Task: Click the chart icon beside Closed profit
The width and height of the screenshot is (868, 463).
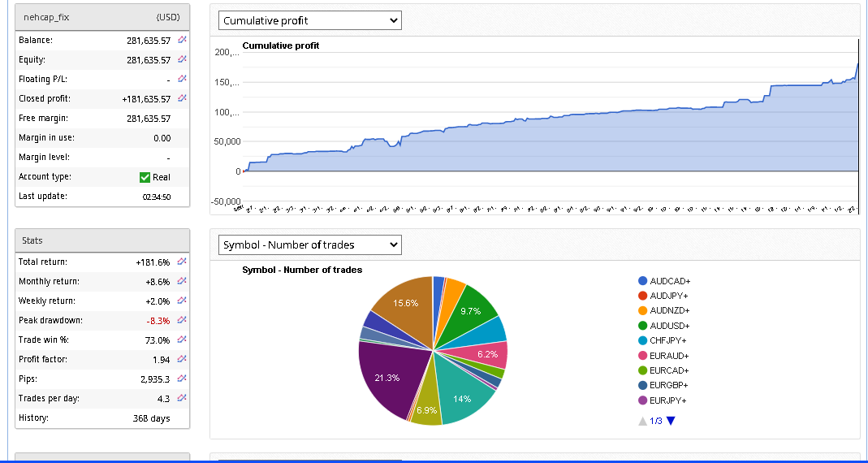Action: 183,98
